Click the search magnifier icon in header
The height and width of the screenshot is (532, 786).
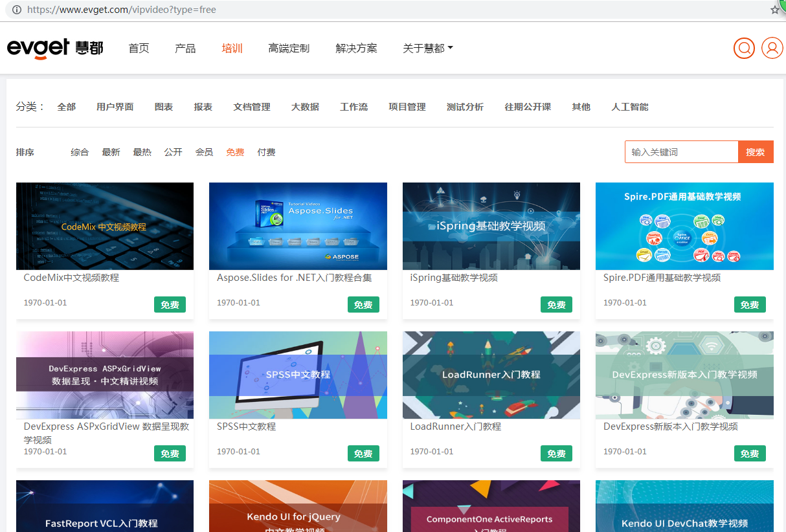point(744,49)
